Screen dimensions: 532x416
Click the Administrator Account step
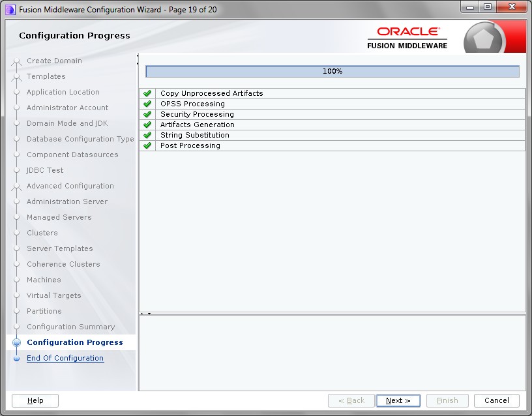click(68, 108)
